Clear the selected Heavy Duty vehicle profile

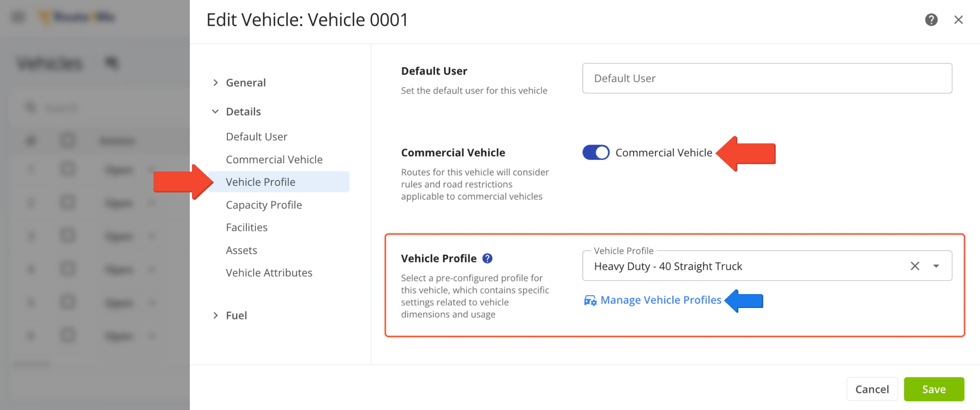(x=915, y=266)
